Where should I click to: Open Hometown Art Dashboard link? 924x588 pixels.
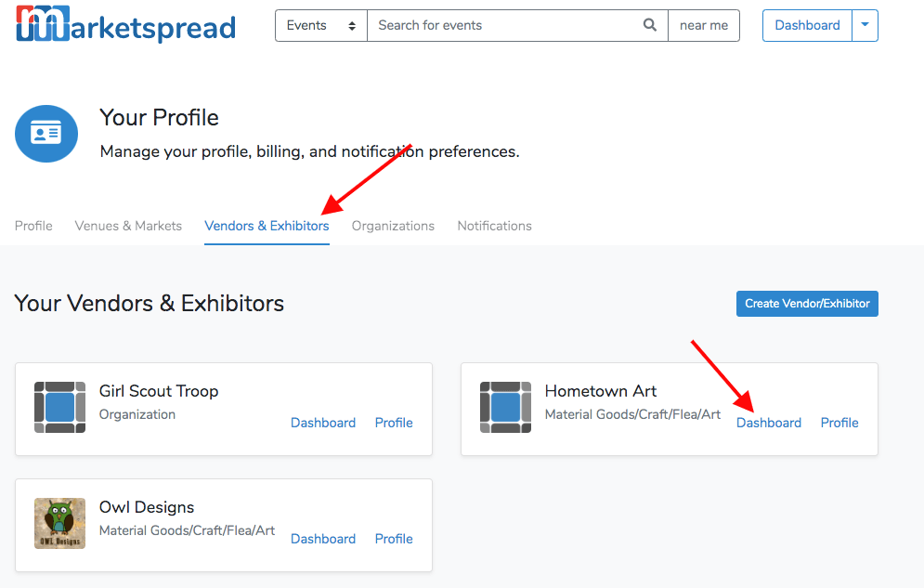[x=769, y=423]
